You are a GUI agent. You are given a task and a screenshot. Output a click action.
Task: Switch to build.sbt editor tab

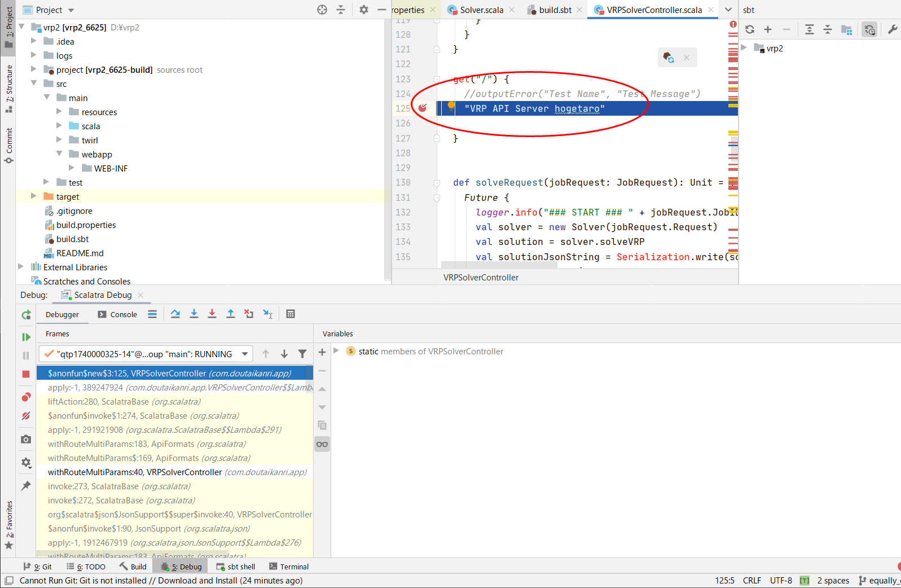[x=555, y=10]
